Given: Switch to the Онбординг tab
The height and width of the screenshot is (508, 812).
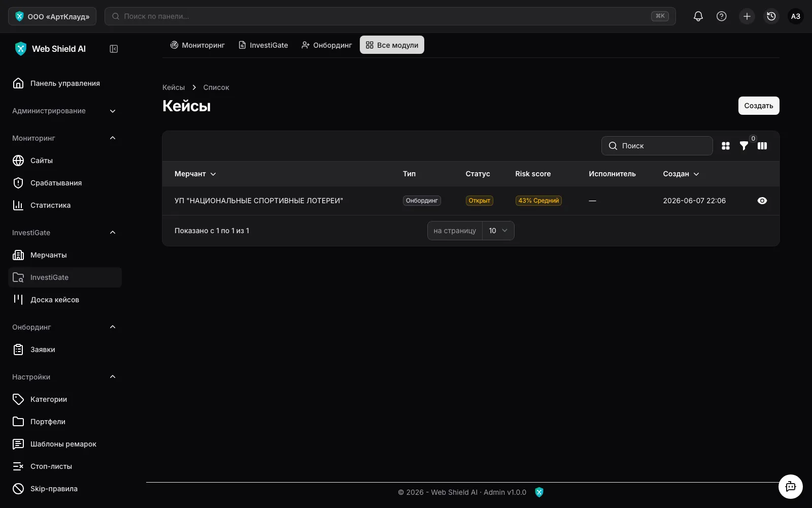Looking at the screenshot, I should (x=327, y=45).
